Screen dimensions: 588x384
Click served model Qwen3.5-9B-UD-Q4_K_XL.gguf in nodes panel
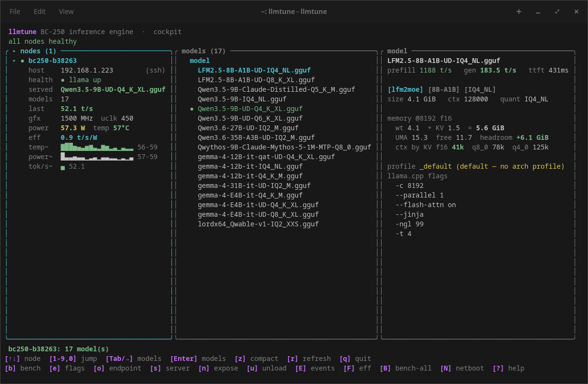(x=113, y=89)
